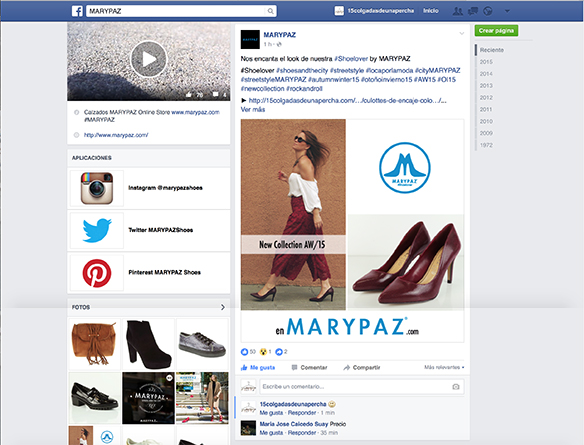Jump to 2011 in timeline
Viewport: 584px width, 445px height.
(x=486, y=109)
